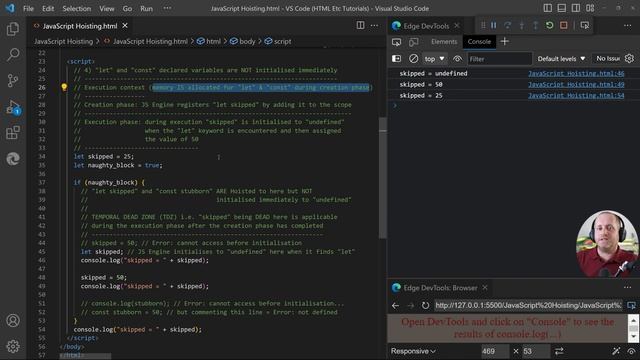Click the console Filter input field

click(x=499, y=59)
